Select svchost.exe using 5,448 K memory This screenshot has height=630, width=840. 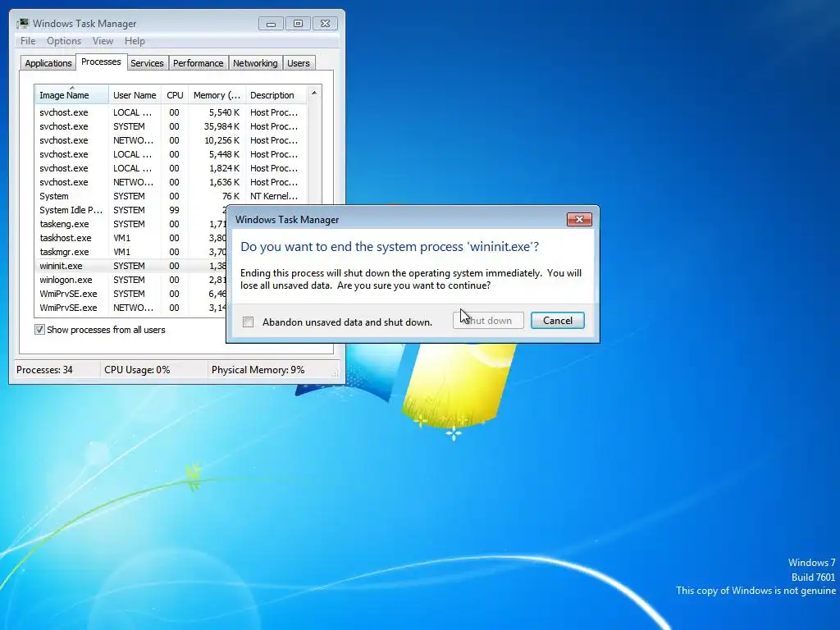171,154
